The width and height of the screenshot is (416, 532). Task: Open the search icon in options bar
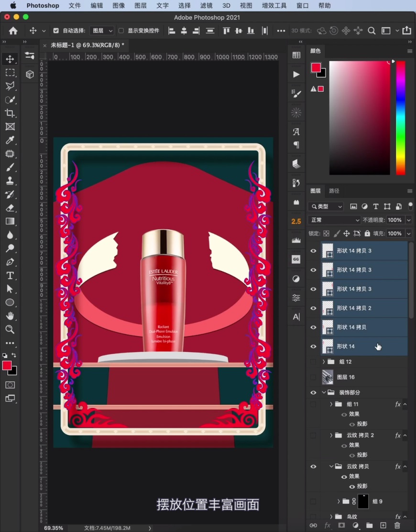(x=372, y=31)
